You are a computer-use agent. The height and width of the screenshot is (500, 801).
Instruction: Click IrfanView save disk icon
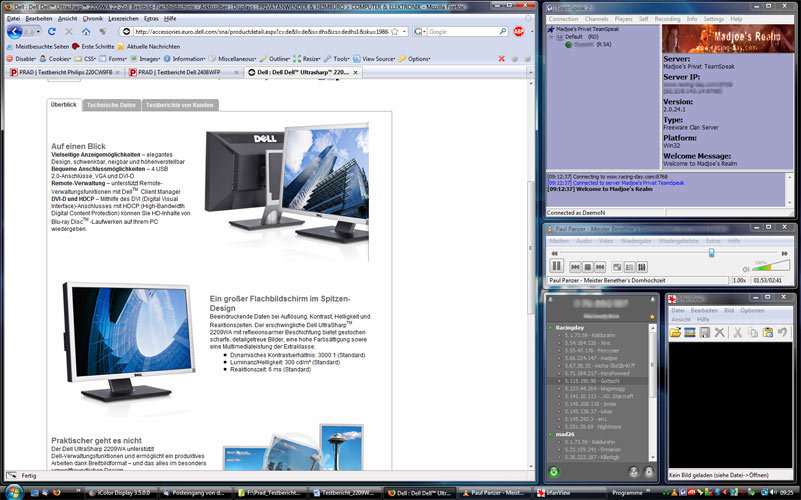coord(704,332)
